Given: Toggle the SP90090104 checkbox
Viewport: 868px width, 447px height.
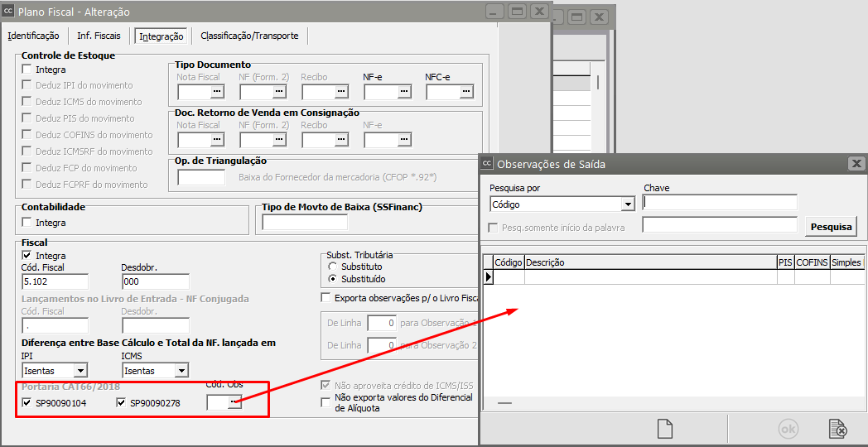Looking at the screenshot, I should click(x=27, y=403).
